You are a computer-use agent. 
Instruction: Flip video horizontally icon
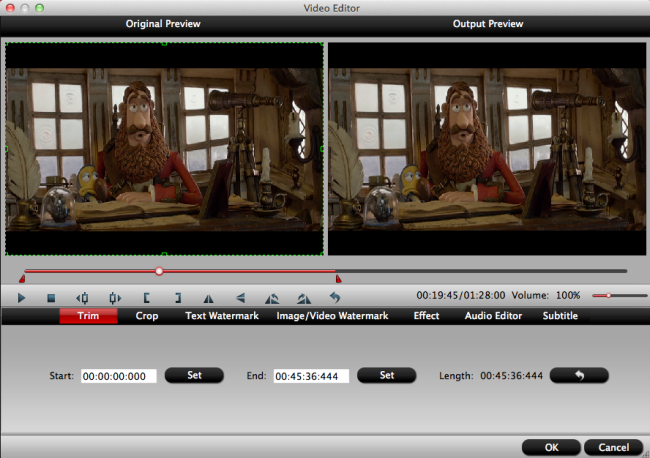pos(209,298)
